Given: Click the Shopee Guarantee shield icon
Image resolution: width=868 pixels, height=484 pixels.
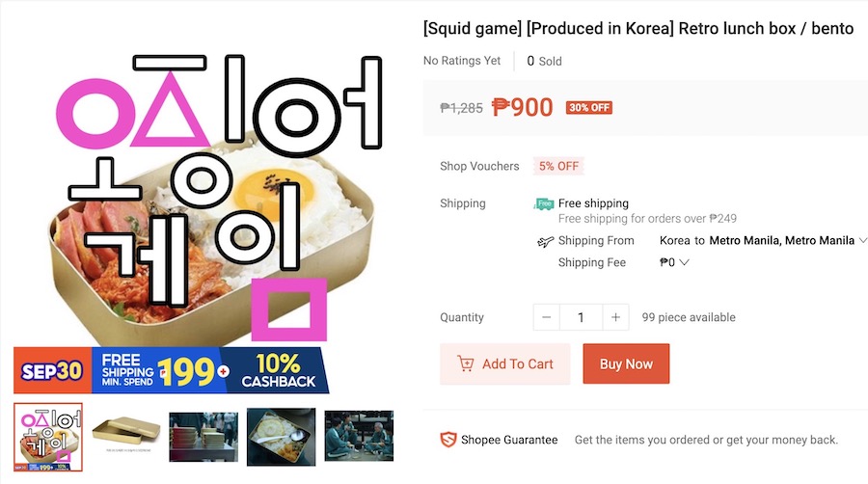Looking at the screenshot, I should pos(448,440).
